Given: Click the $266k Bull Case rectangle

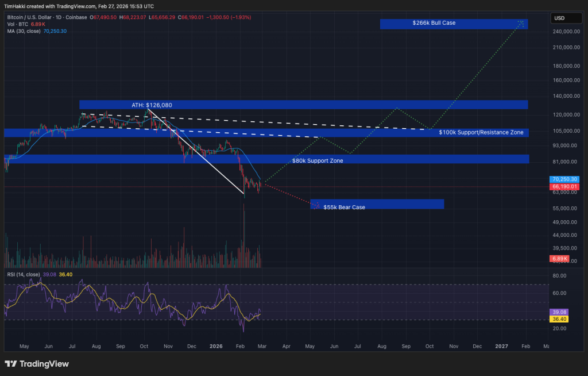Looking at the screenshot, I should pyautogui.click(x=453, y=24).
